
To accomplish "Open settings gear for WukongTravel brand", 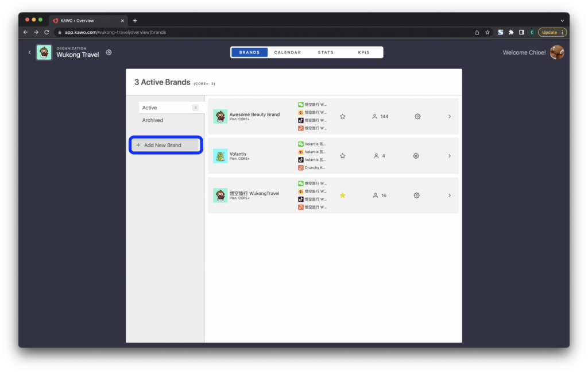I will tap(416, 195).
